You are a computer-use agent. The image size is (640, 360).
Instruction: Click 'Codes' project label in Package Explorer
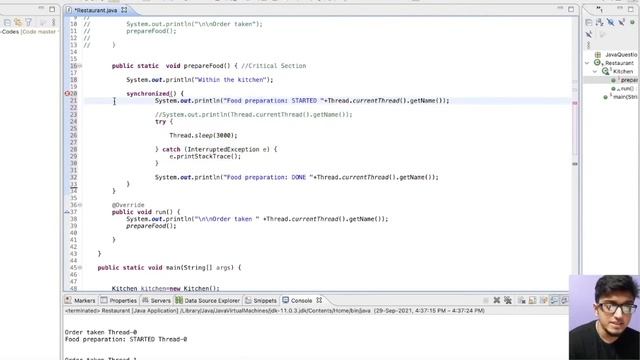(x=10, y=31)
